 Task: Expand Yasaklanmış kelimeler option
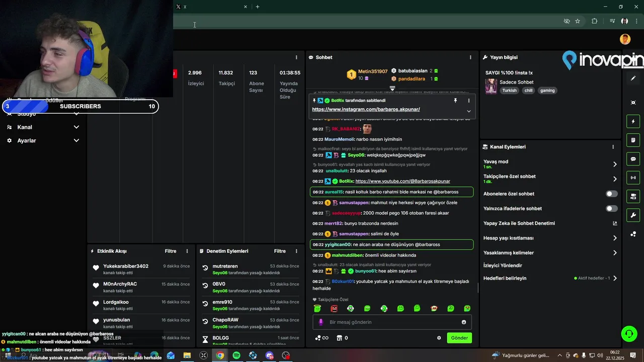pyautogui.click(x=615, y=253)
